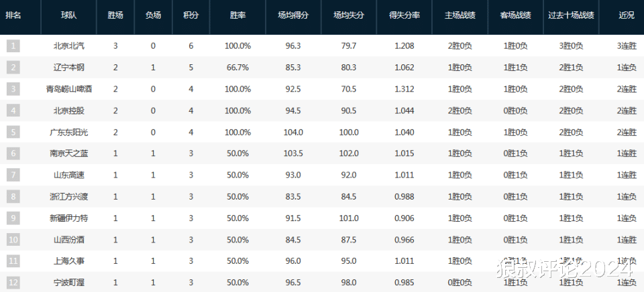The image size is (644, 292).
Task: Click 辽宁本钢's 得失分率 value 1.062
Action: tap(405, 68)
